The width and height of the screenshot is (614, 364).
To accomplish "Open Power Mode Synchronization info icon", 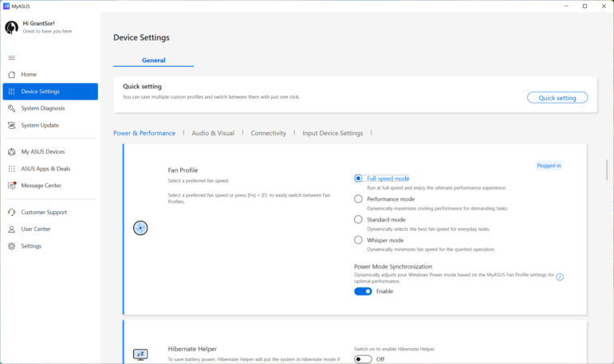I will coord(560,277).
